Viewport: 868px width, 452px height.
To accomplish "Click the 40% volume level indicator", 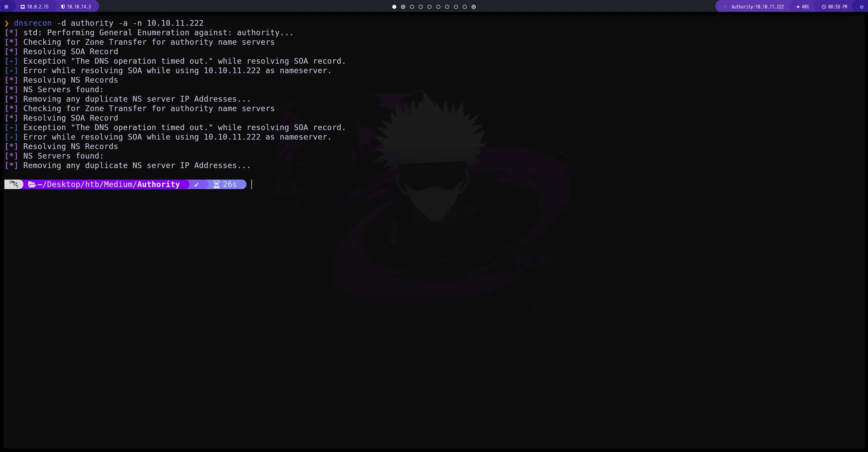I will click(x=805, y=6).
